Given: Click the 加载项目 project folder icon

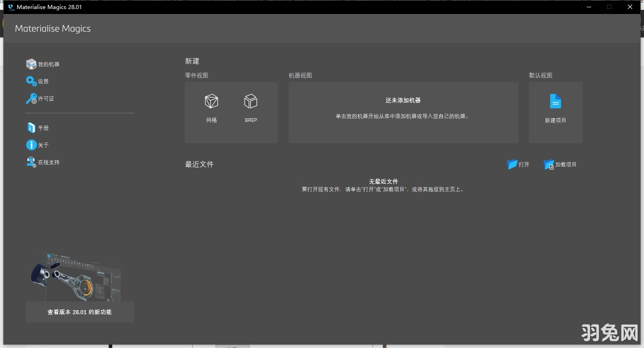Looking at the screenshot, I should pos(548,164).
